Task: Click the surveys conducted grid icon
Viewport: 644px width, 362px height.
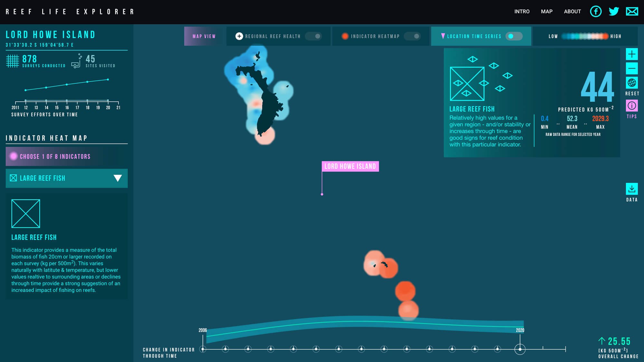Action: coord(13,61)
